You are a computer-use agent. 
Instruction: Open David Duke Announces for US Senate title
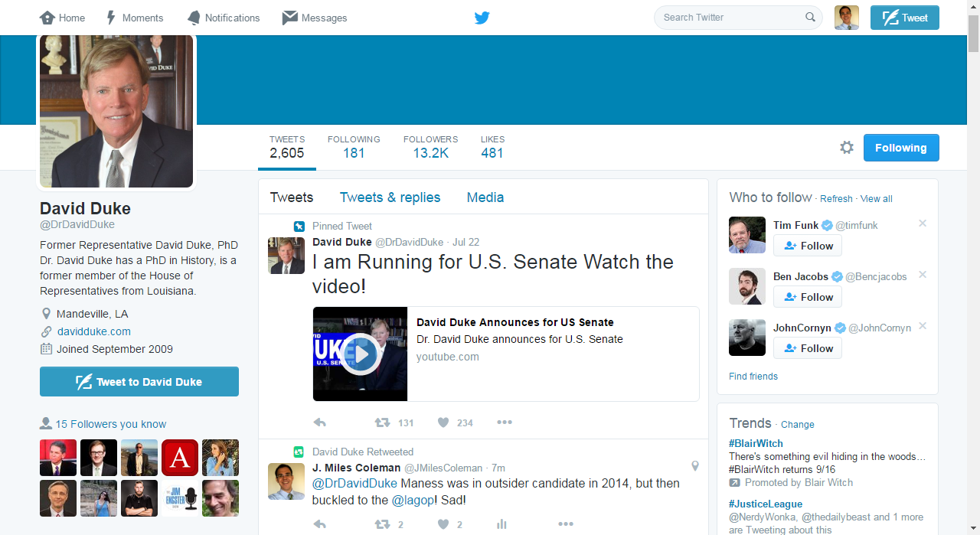click(x=515, y=322)
